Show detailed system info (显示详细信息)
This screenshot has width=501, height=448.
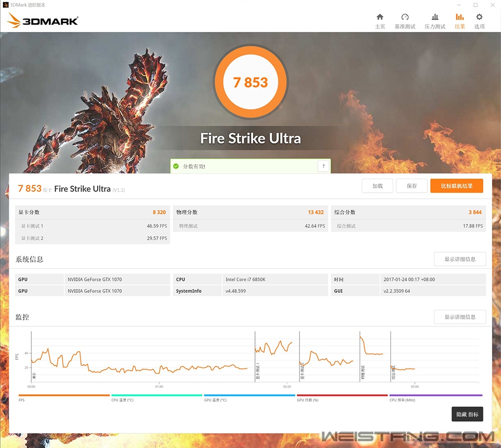(x=460, y=259)
